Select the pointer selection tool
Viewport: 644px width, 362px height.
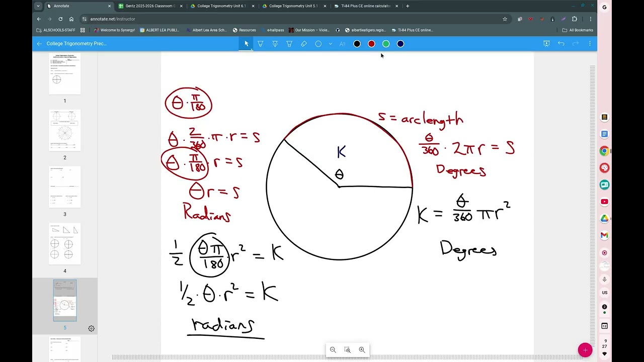247,44
